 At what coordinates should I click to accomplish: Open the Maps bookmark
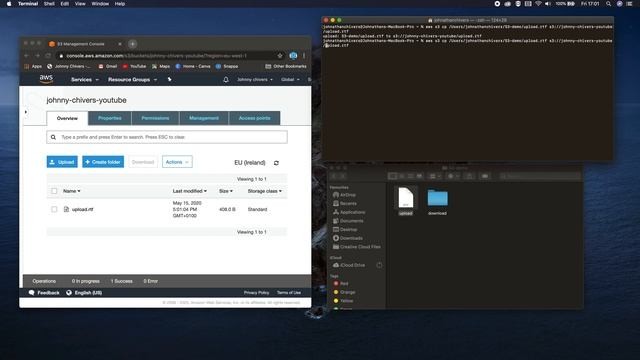(x=161, y=66)
